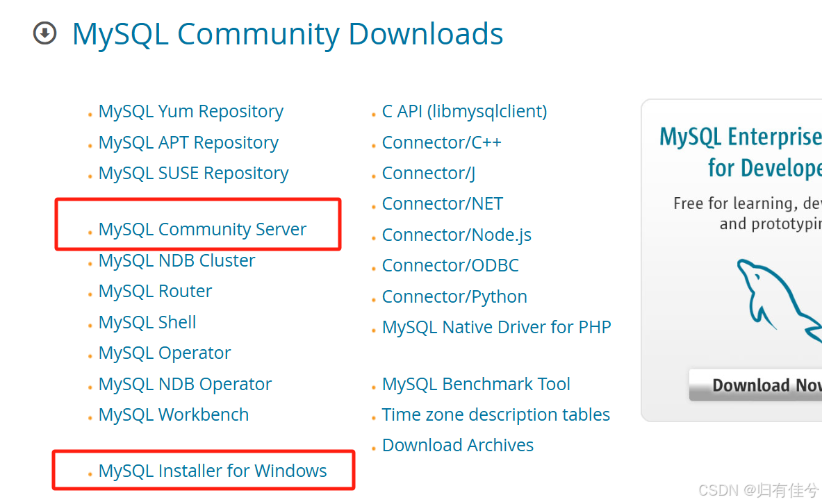
Task: Open MySQL SUSE Repository link
Action: click(193, 174)
